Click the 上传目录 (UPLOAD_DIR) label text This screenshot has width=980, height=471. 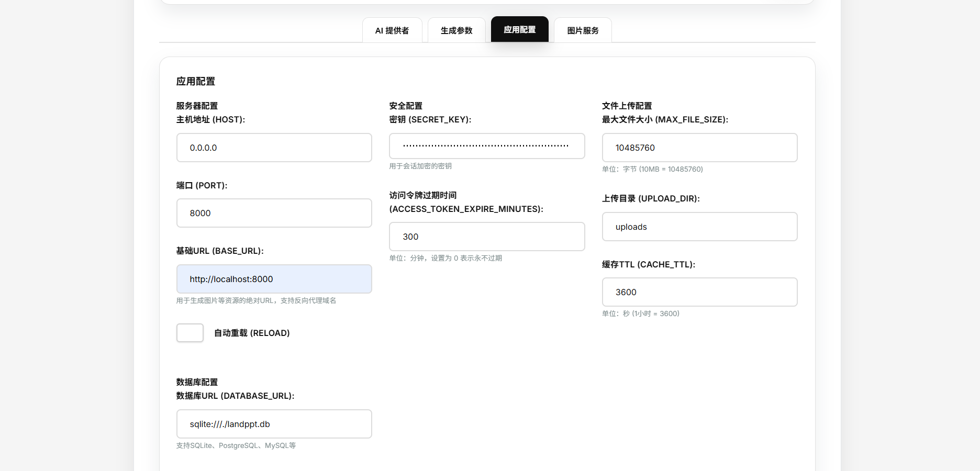(651, 198)
